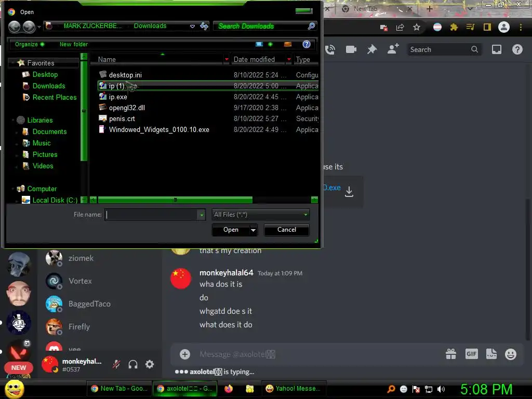532x399 pixels.
Task: Click New folder in dialog toolbar
Action: pyautogui.click(x=74, y=44)
